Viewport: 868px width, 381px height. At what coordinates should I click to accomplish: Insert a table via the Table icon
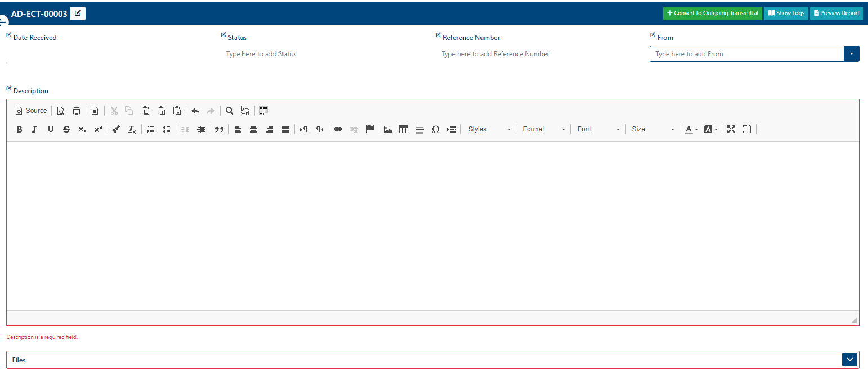[404, 129]
